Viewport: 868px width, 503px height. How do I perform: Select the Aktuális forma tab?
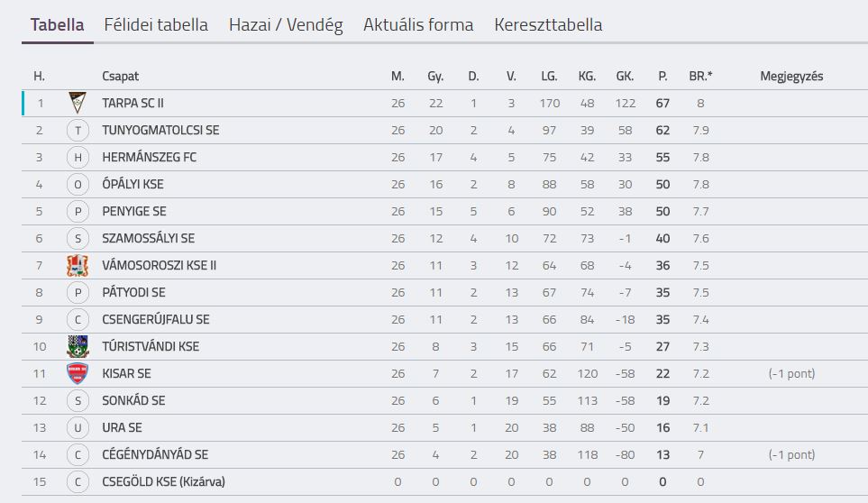coord(418,25)
